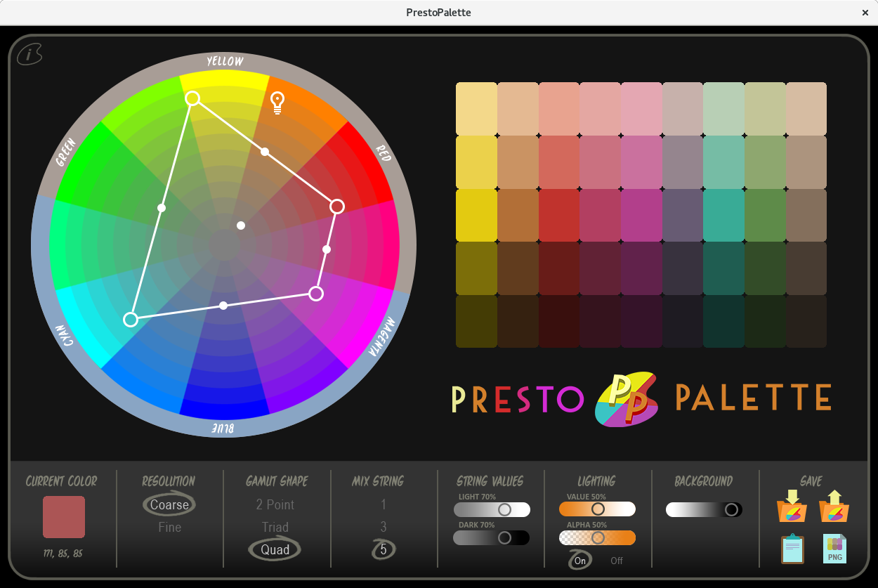Image resolution: width=878 pixels, height=588 pixels.
Task: Select Fine resolution
Action: pyautogui.click(x=170, y=527)
